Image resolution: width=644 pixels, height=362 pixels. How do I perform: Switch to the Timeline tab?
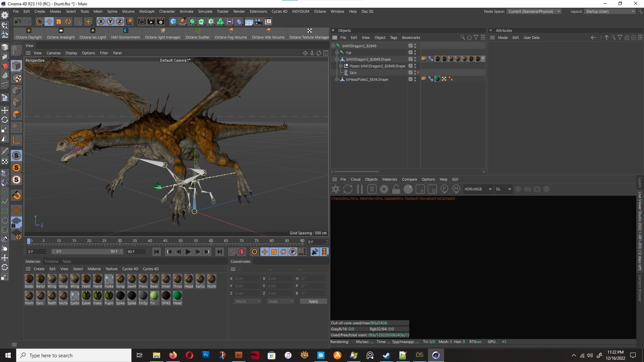(x=51, y=261)
